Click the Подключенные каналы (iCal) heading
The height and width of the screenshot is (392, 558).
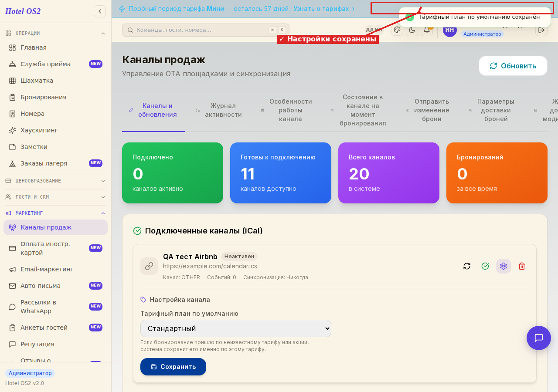coord(204,231)
